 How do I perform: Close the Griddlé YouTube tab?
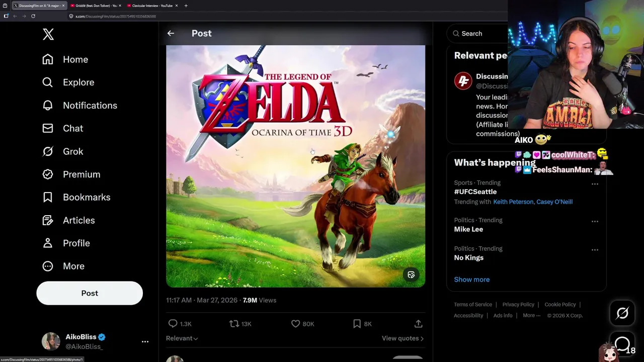(x=120, y=6)
